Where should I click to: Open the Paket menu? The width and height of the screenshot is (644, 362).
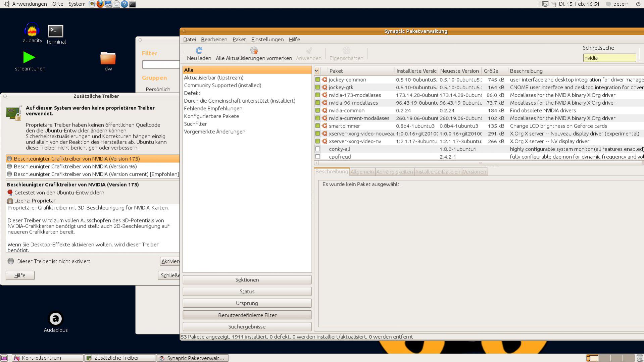point(239,39)
